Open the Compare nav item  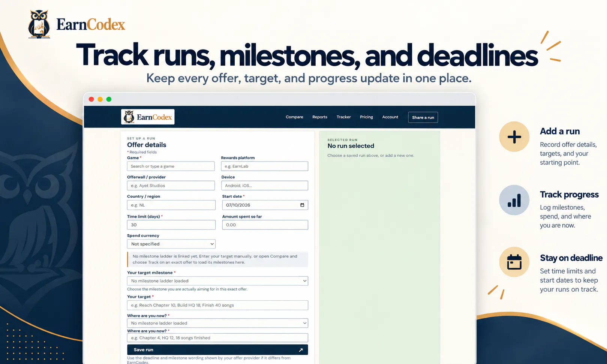point(294,117)
